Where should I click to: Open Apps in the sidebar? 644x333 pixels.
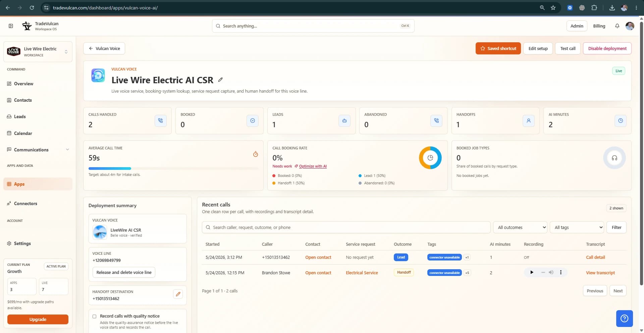click(x=38, y=184)
